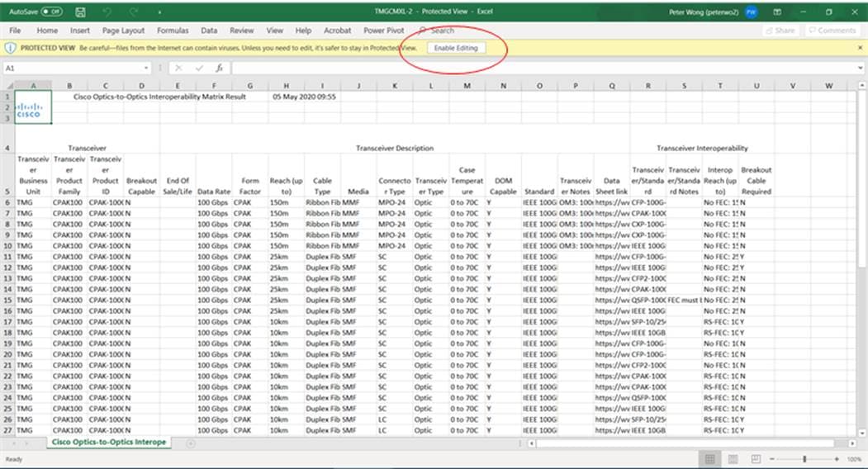Viewport: 868px width, 469px height.
Task: Click the Comments button
Action: (832, 31)
